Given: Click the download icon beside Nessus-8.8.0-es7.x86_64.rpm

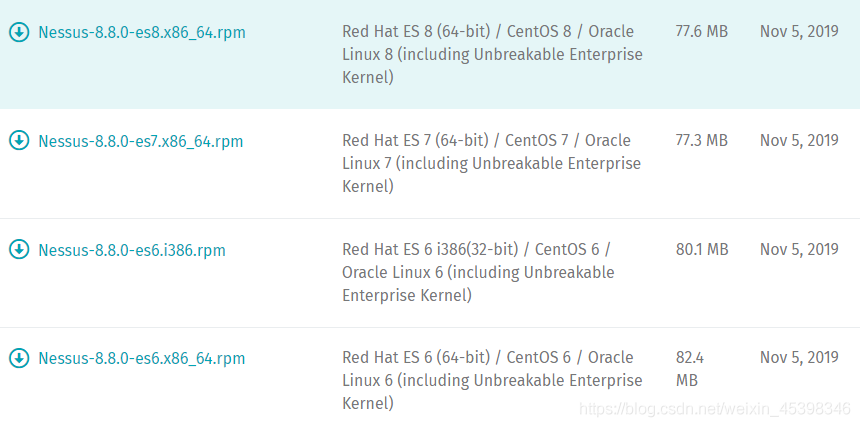Looking at the screenshot, I should pyautogui.click(x=19, y=141).
